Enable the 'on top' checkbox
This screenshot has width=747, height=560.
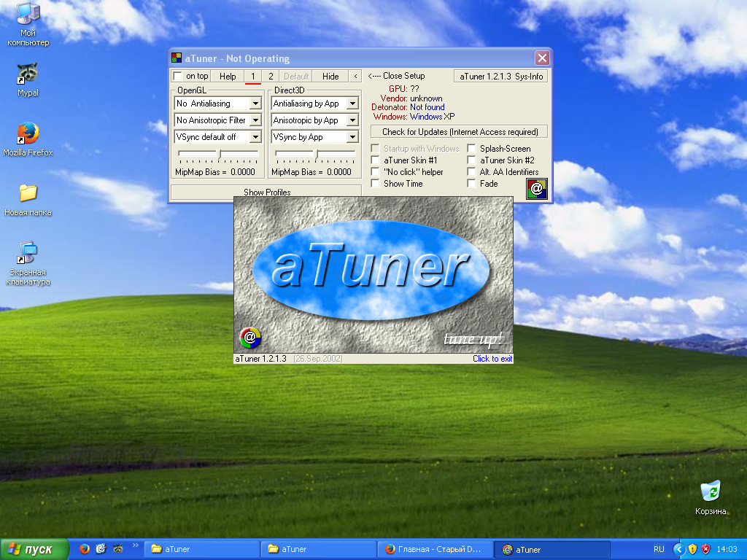coord(177,76)
